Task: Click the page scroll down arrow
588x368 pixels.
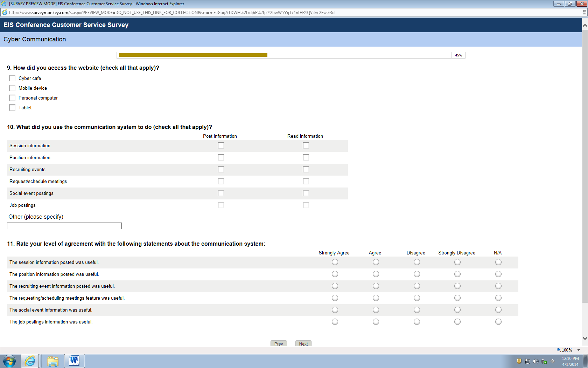Action: [x=585, y=339]
